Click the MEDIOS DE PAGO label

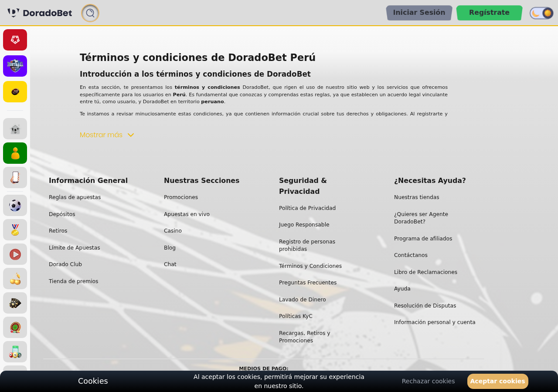[x=264, y=368]
